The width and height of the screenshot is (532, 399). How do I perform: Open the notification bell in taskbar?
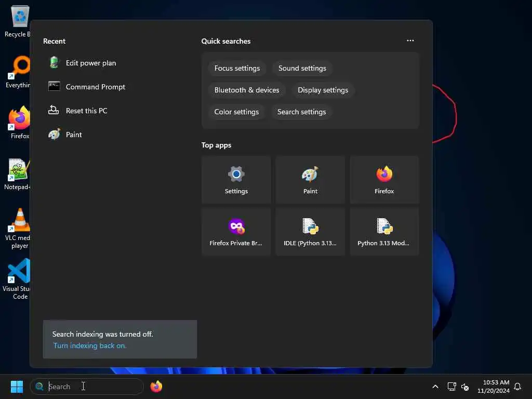tap(517, 387)
